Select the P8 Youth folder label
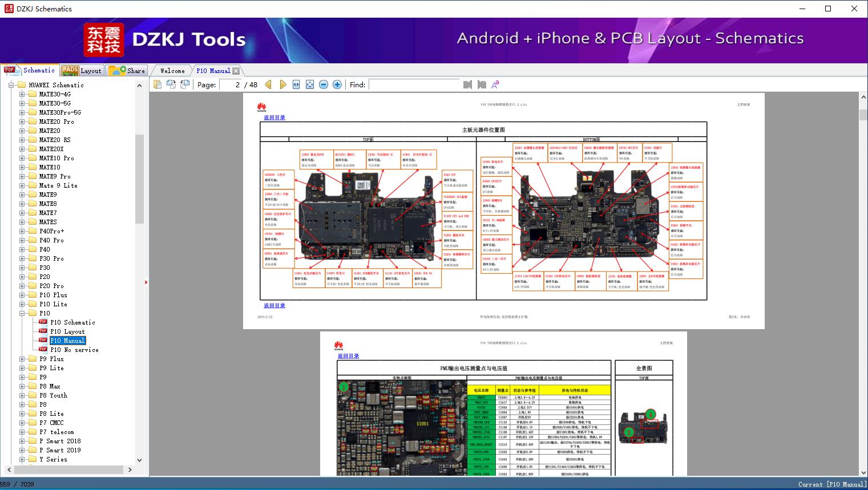The height and width of the screenshot is (490, 868). point(53,395)
